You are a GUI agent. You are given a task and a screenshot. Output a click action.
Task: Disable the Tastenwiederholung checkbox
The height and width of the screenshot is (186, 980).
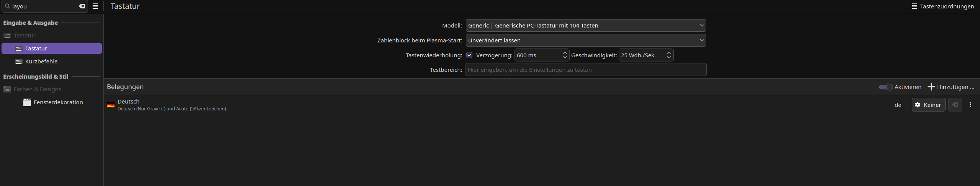point(469,55)
